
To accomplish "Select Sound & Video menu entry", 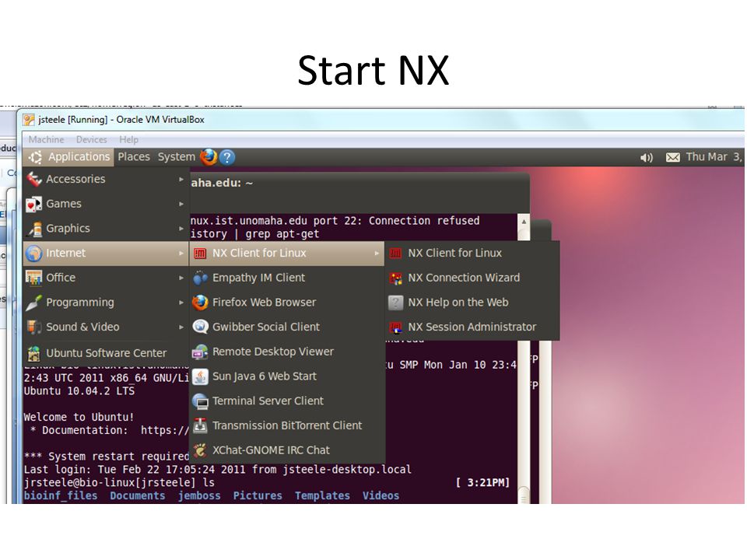I will pyautogui.click(x=106, y=327).
